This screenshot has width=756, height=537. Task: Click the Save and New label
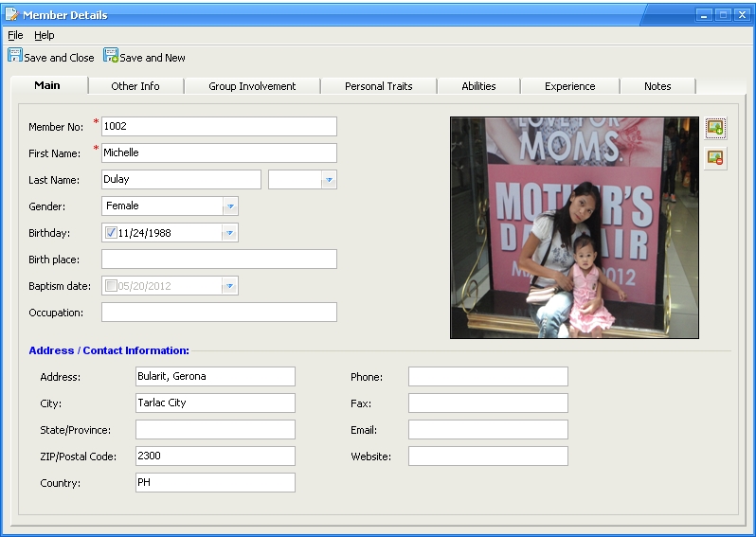153,58
